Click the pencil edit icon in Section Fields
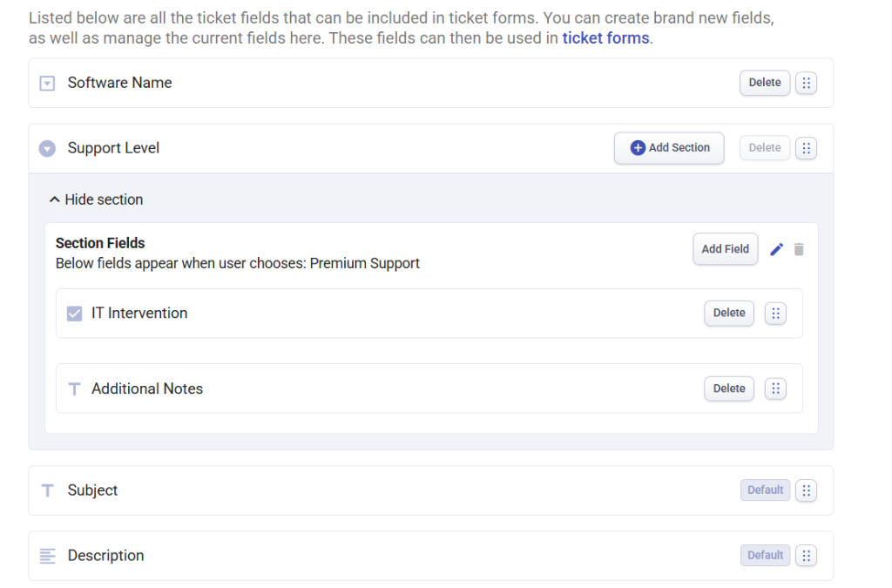The image size is (892, 588). coord(776,249)
